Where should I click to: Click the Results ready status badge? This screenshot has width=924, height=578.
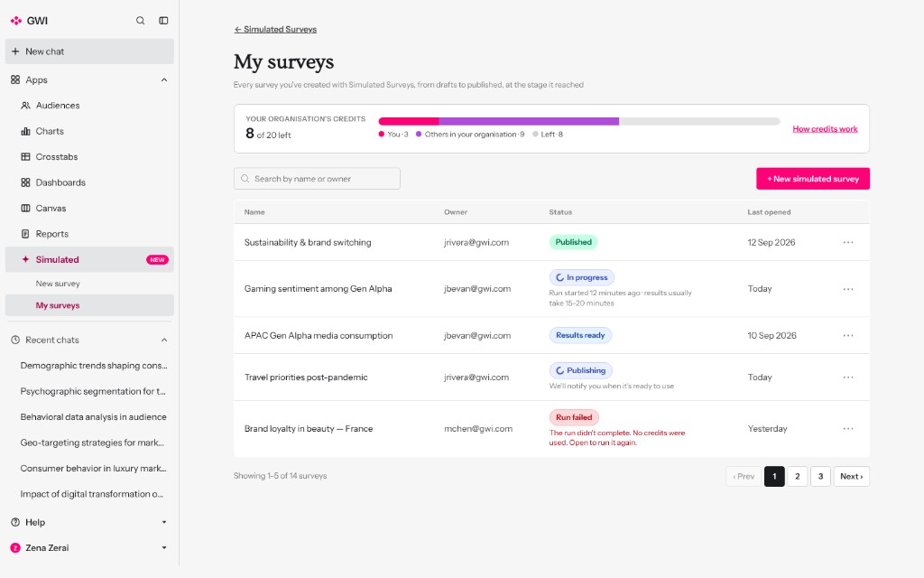[x=580, y=336]
